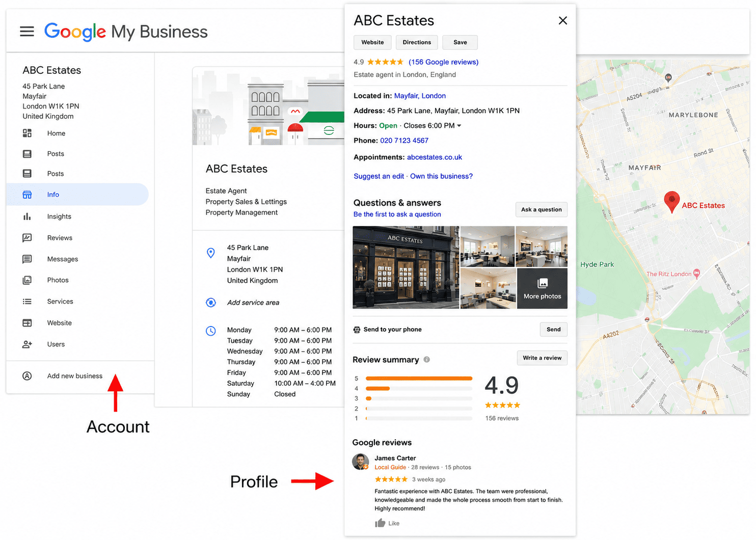
Task: Click James Carter reviewer name
Action: pyautogui.click(x=395, y=458)
